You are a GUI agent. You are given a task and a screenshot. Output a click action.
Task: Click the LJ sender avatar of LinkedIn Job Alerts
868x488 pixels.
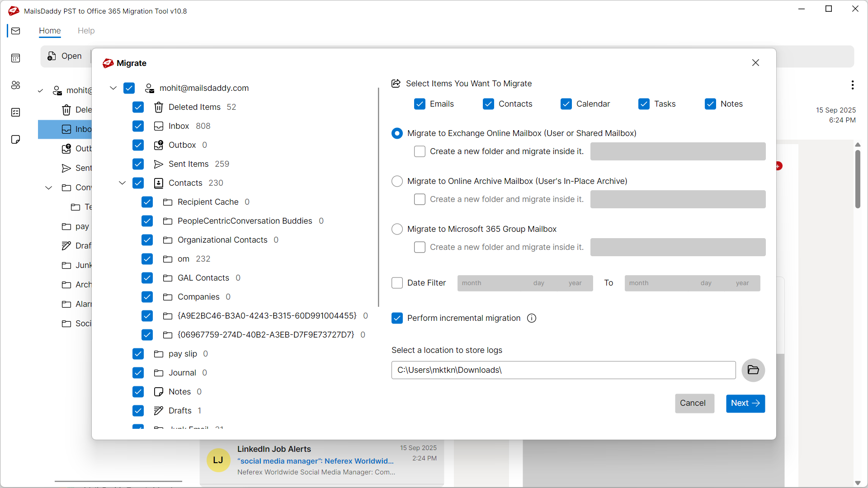(218, 460)
